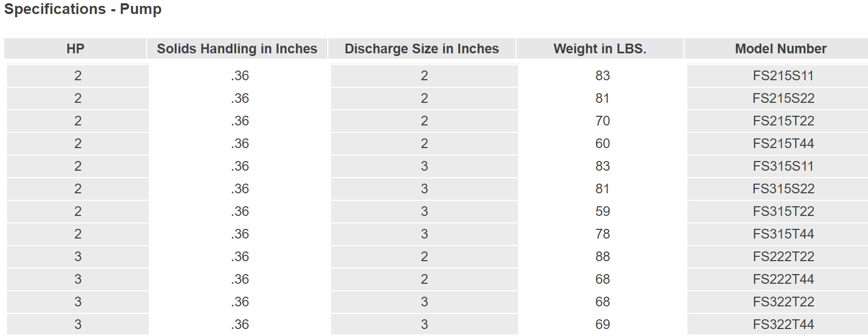Click the FS222T44 model entry
This screenshot has height=336, width=868.
[783, 279]
